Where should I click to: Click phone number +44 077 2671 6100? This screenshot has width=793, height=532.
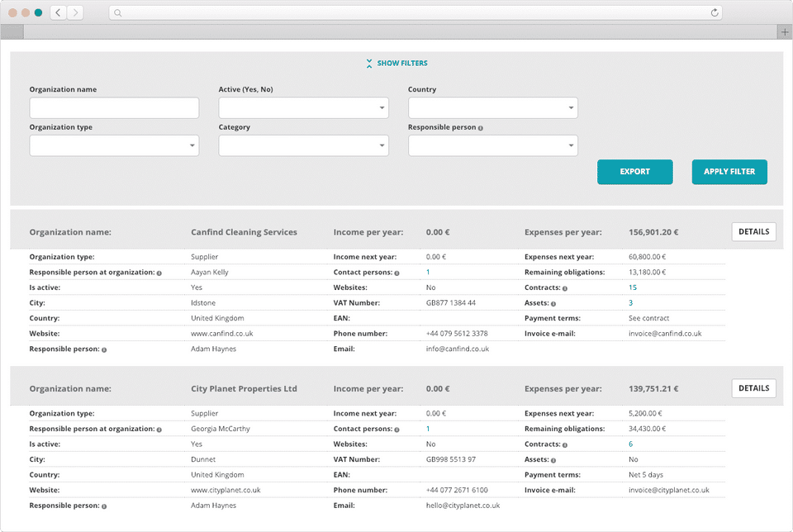[x=457, y=490]
